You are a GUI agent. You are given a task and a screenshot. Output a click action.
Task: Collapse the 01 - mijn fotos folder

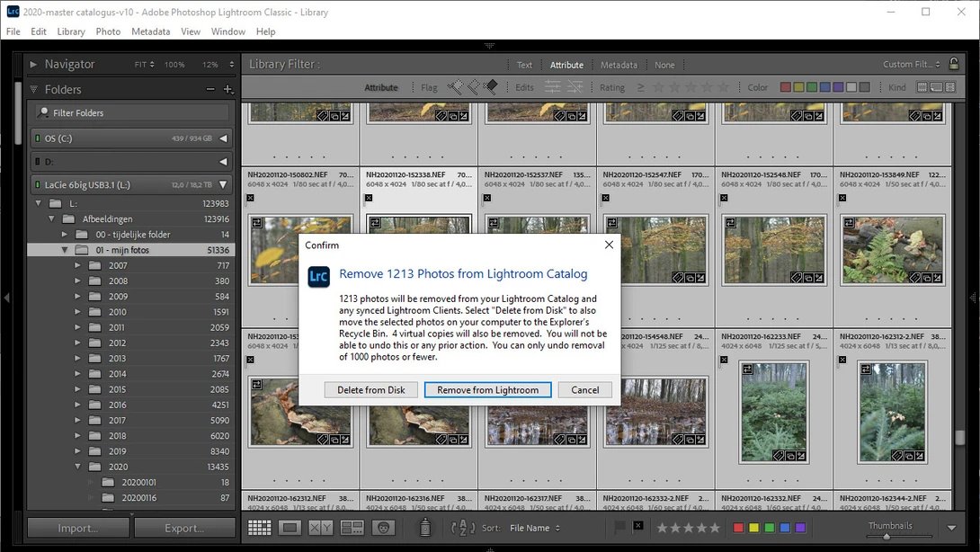pyautogui.click(x=65, y=249)
